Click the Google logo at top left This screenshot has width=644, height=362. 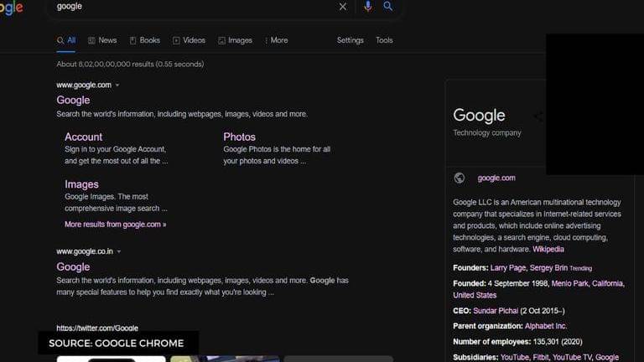point(12,8)
